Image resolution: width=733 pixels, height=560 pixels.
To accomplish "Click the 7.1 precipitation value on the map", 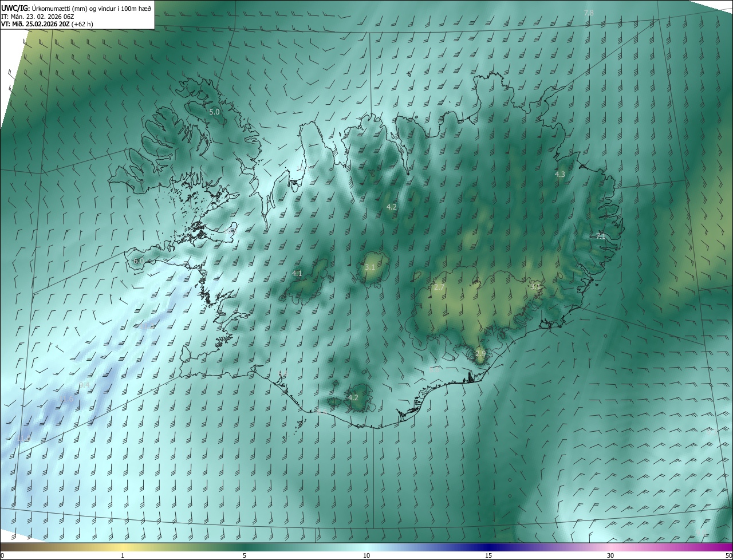I will click(x=601, y=236).
